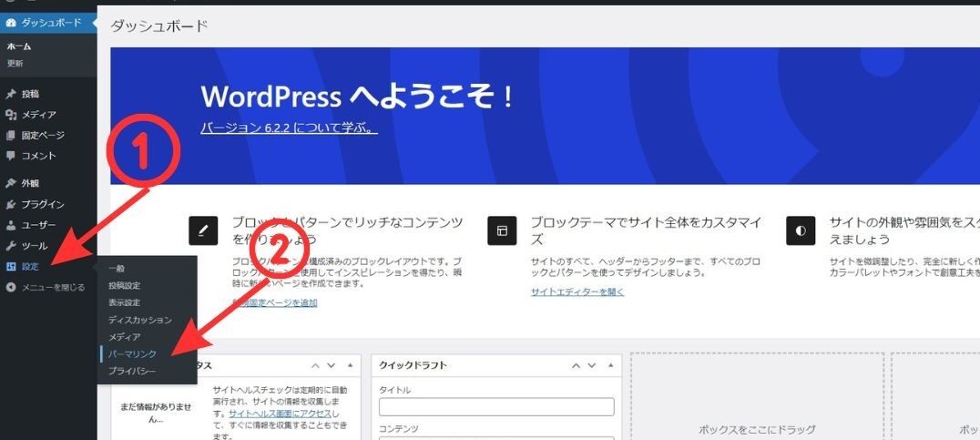Select 投稿設定 in the settings submenu
This screenshot has width=980, height=440.
125,286
